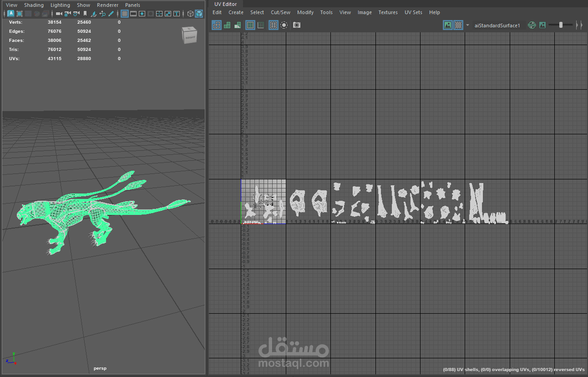Open the UV Sets menu
This screenshot has width=588, height=377.
coord(413,12)
